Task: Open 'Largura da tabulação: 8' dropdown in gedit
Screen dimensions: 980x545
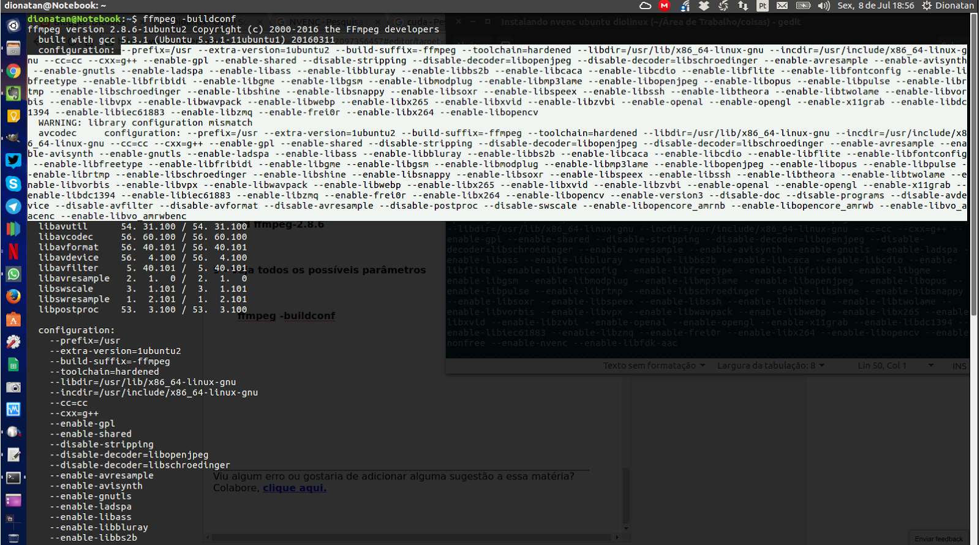Action: point(771,366)
